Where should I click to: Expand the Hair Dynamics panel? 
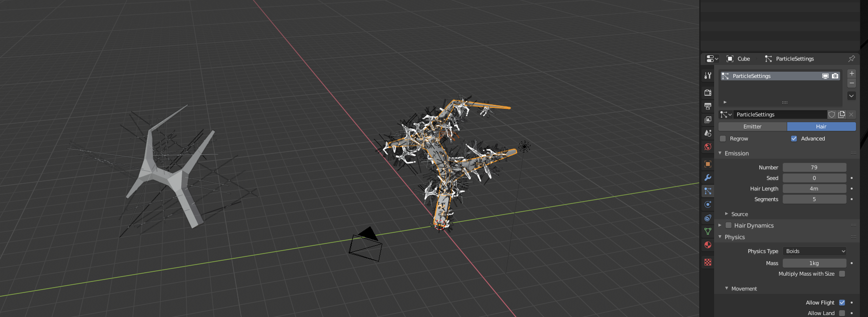720,225
